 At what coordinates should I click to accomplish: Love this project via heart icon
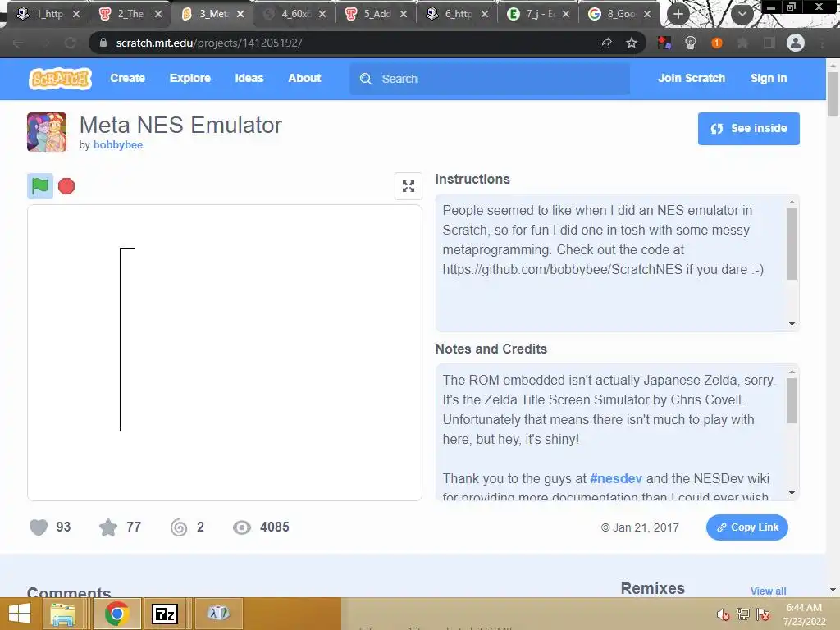[39, 527]
